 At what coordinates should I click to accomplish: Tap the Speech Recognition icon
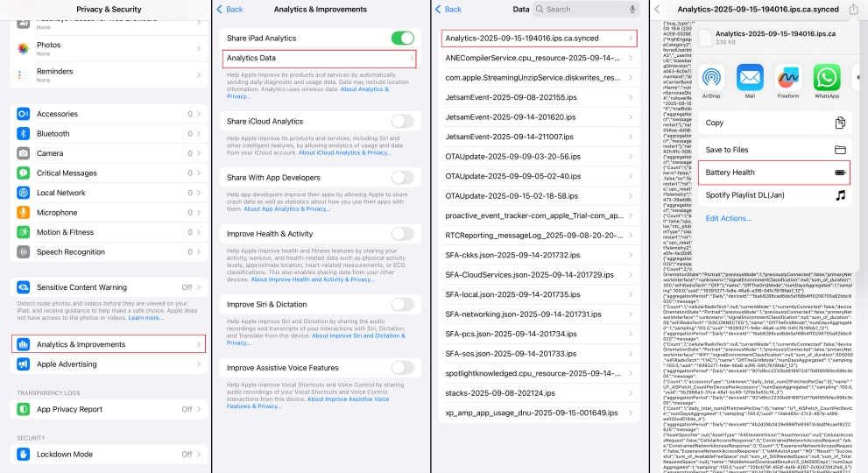click(24, 252)
